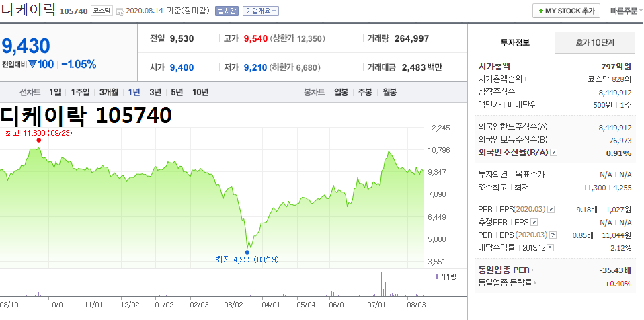Click the tall volume spike near 07/01
The width and height of the screenshot is (644, 320).
pyautogui.click(x=381, y=284)
